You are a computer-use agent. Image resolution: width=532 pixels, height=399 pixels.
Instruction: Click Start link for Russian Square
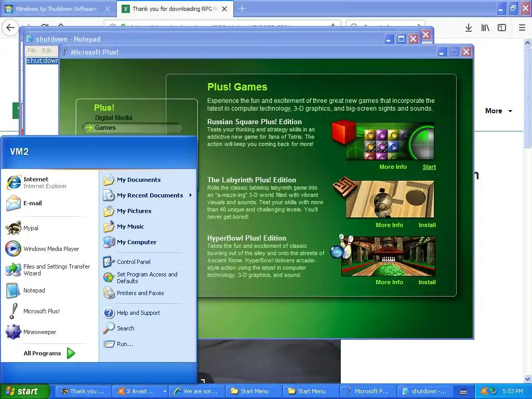tap(429, 167)
